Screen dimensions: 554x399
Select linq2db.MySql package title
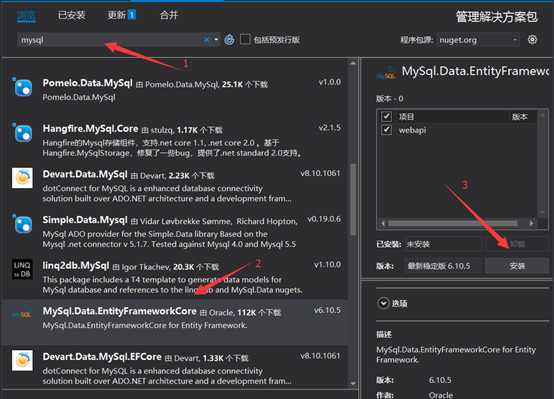click(x=76, y=265)
